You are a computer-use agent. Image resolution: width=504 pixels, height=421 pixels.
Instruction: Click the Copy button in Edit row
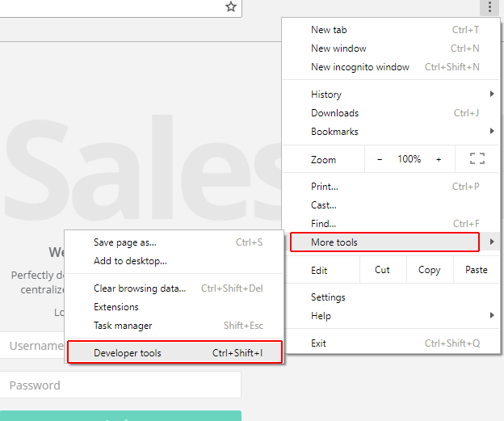coord(429,270)
